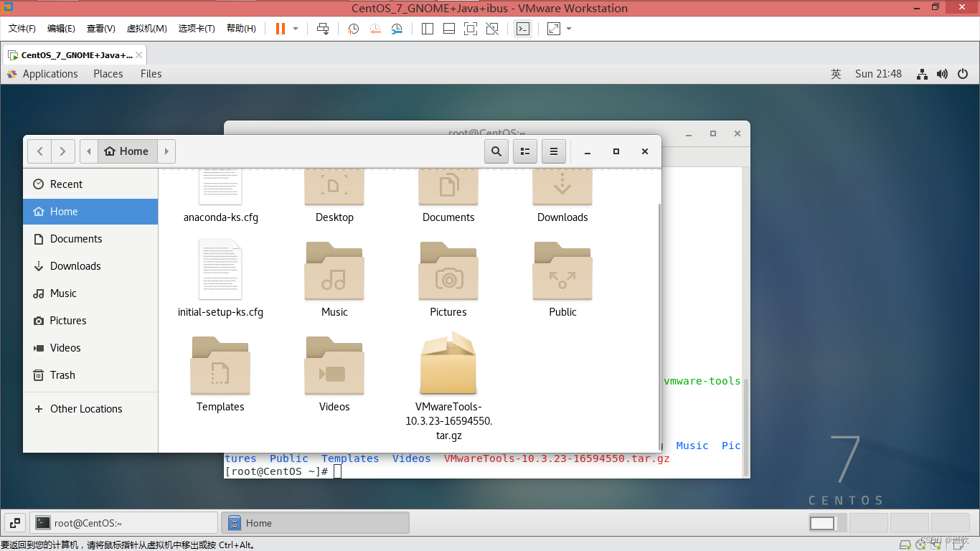
Task: Click the stretch guest display icon
Action: [x=554, y=29]
